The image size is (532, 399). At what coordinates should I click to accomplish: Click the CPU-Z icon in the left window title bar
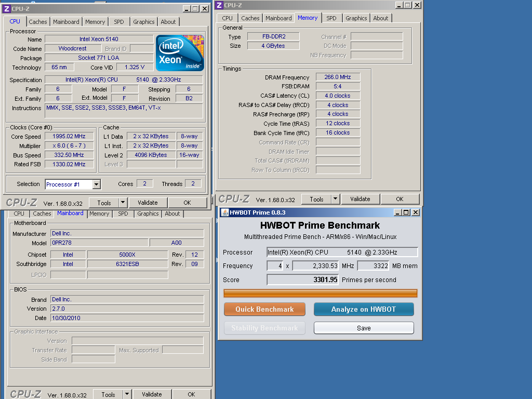click(x=6, y=8)
